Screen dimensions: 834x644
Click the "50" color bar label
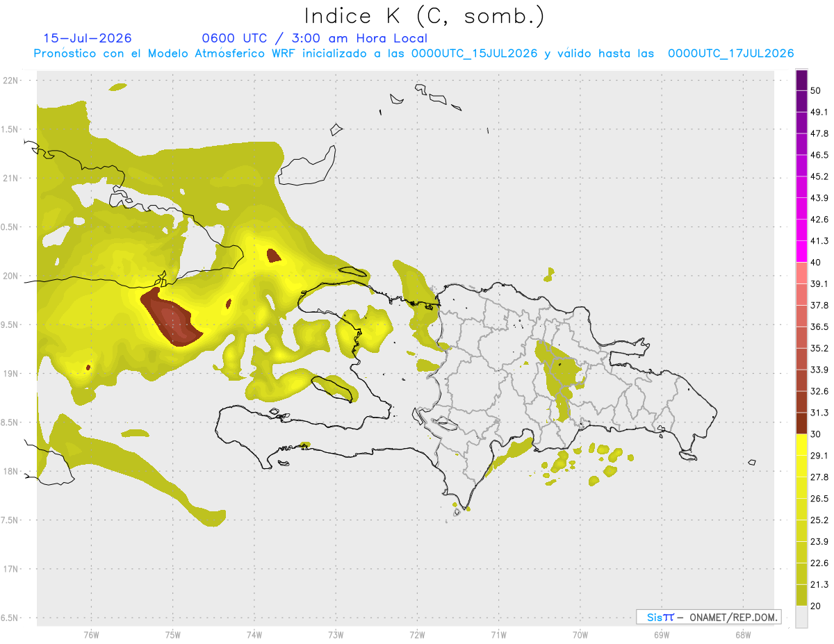point(816,91)
